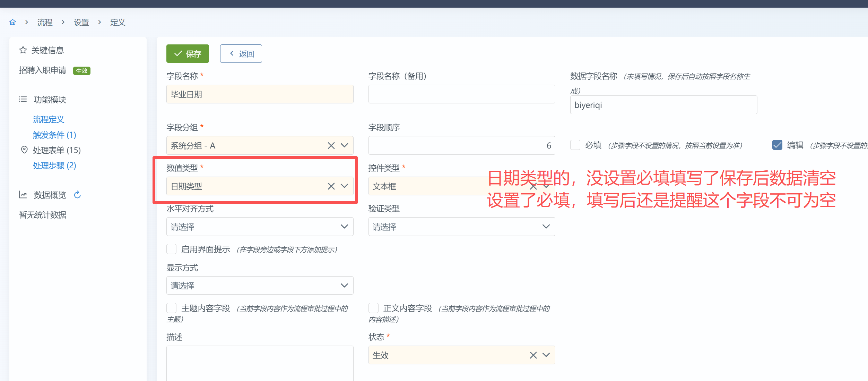Clear the 状态 生效 selection with X
This screenshot has height=381, width=868.
coord(533,355)
